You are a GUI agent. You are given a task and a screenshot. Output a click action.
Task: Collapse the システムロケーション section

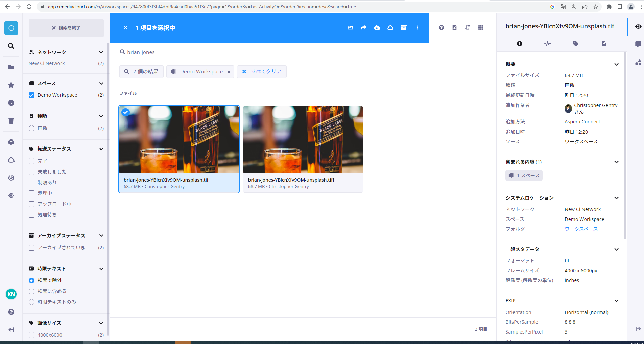(616, 198)
